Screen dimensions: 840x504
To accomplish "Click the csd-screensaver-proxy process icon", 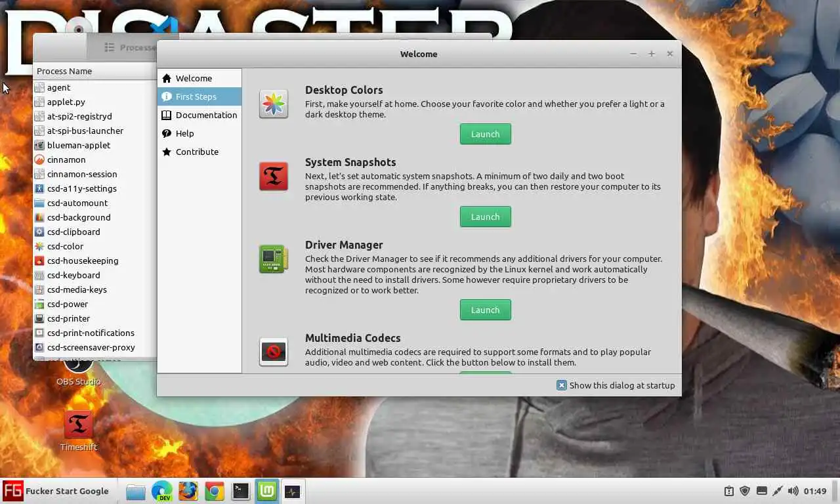I will [x=39, y=347].
